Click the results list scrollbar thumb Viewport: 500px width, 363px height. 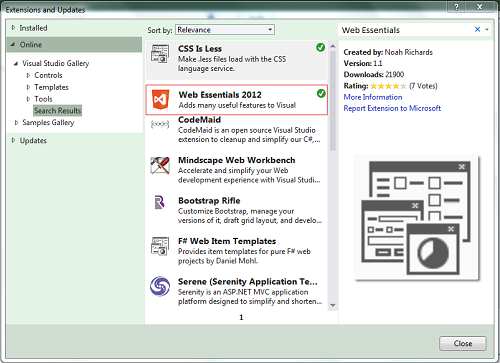pos(332,101)
